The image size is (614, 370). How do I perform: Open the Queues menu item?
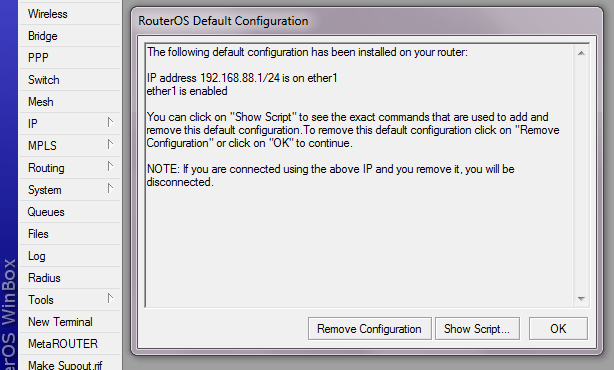tap(70, 212)
